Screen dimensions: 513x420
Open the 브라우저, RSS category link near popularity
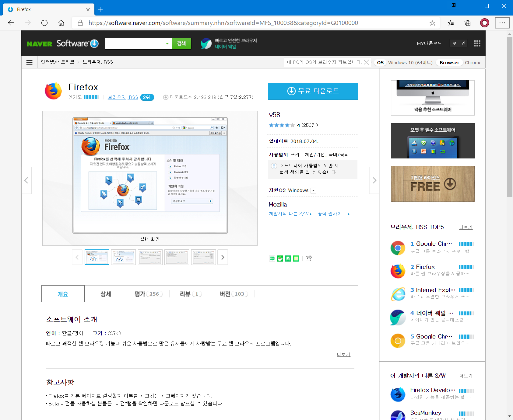click(x=123, y=97)
